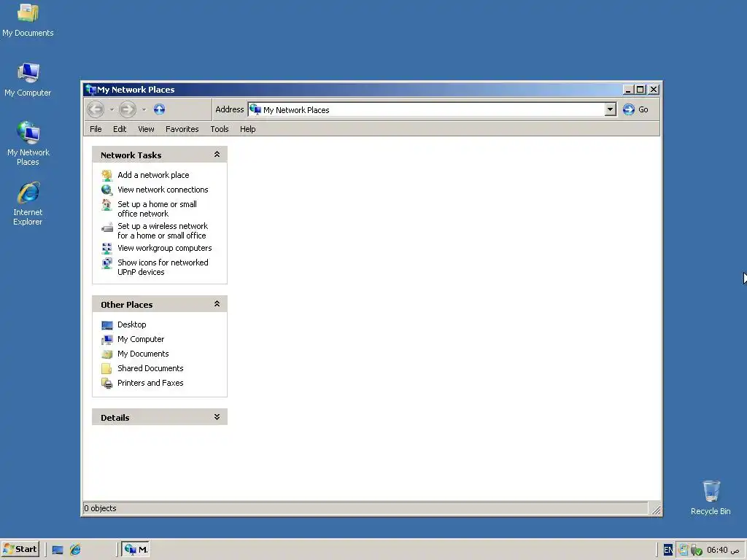Open the Forward history dropdown arrow
The image size is (747, 560).
[144, 109]
